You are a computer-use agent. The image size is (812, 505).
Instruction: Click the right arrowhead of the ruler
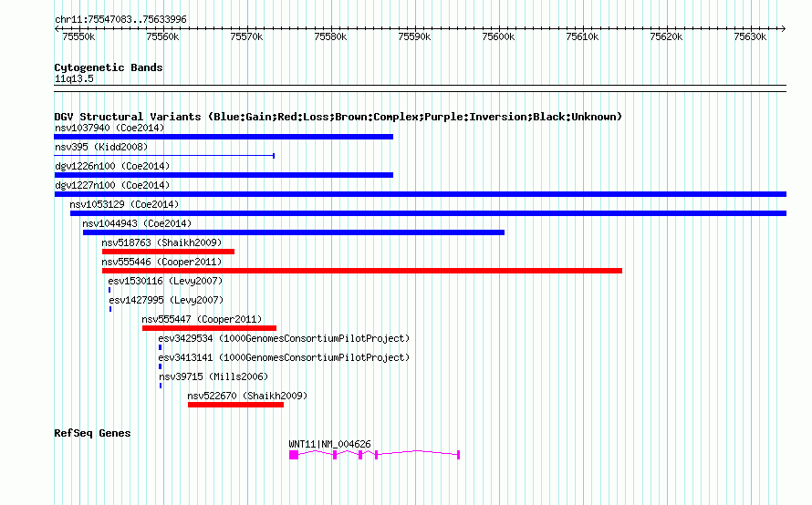[784, 28]
